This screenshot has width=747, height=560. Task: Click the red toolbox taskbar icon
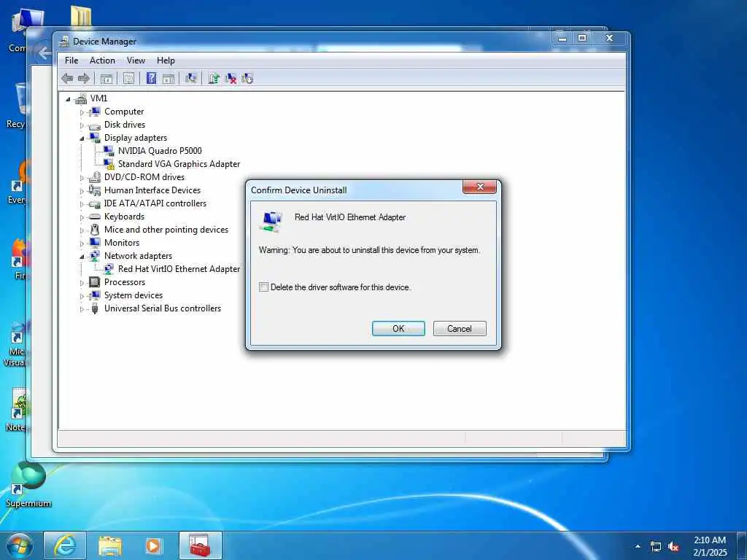(x=200, y=545)
